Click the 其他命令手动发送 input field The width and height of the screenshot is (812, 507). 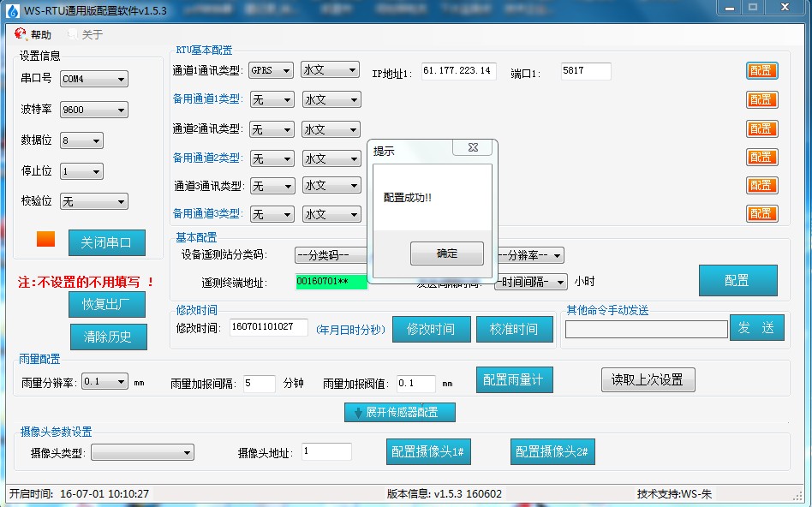pyautogui.click(x=647, y=330)
